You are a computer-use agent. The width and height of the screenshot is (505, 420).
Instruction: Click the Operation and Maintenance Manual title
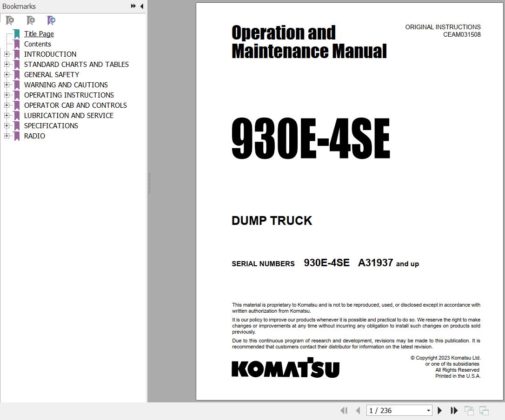tap(309, 42)
